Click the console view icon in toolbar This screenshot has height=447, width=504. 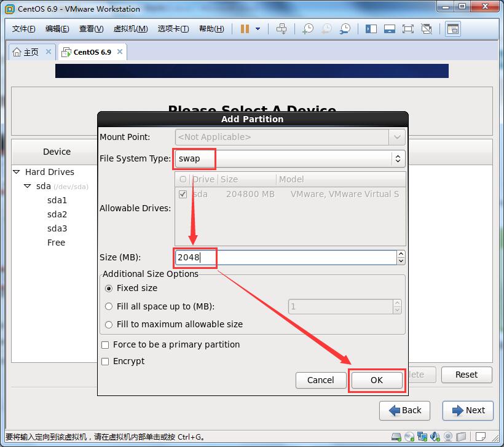click(x=453, y=29)
